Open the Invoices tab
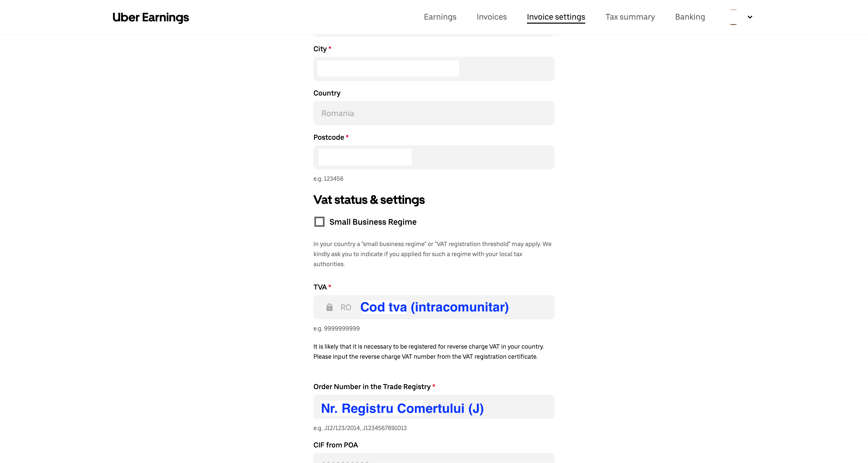The height and width of the screenshot is (463, 868). tap(491, 17)
